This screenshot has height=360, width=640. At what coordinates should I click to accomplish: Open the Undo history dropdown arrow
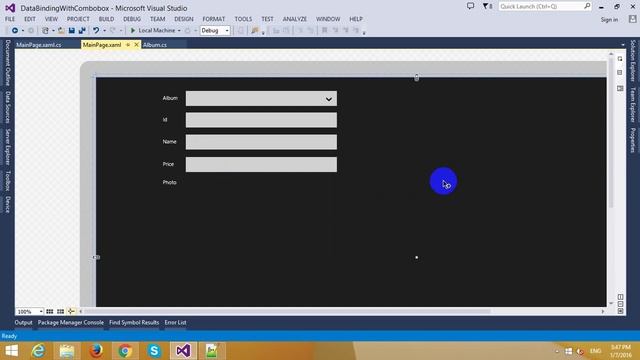coord(104,31)
